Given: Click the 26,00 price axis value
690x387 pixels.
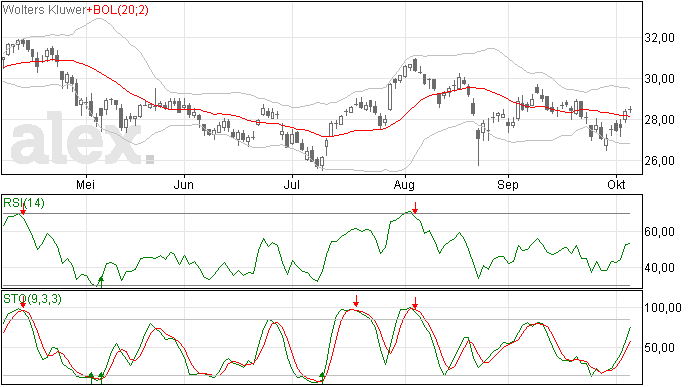Looking at the screenshot, I should point(659,161).
